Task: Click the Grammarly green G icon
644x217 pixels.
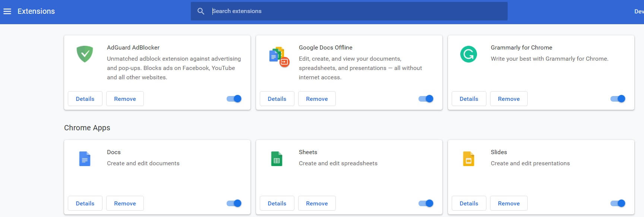Action: pos(468,54)
